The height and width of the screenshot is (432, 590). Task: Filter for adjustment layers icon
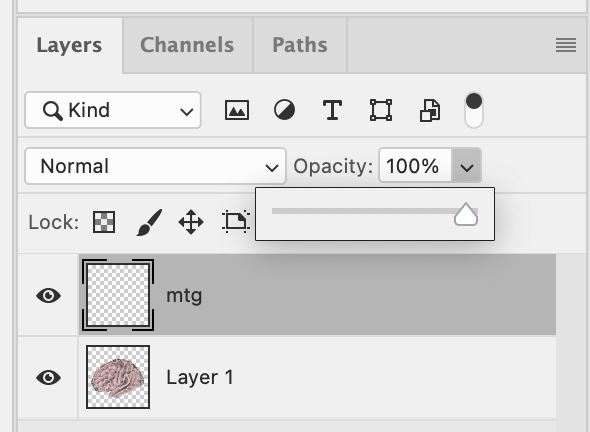coord(284,110)
